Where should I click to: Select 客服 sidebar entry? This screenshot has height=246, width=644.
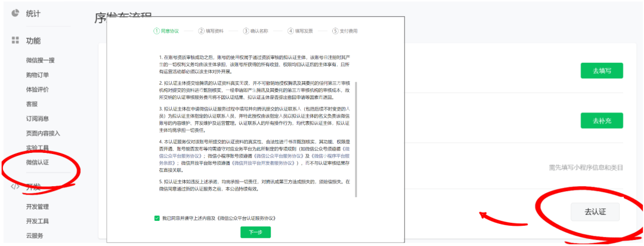tap(32, 104)
